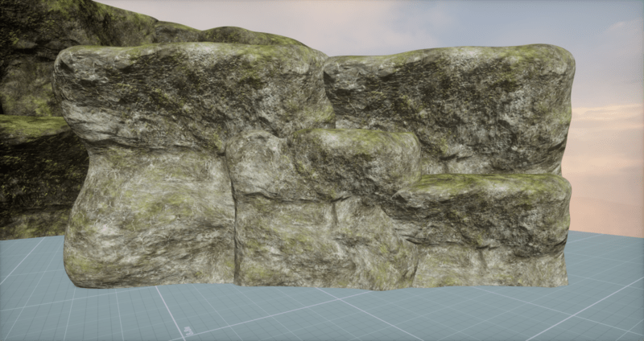Click the vertical seam between lower rocks

(x=234, y=233)
